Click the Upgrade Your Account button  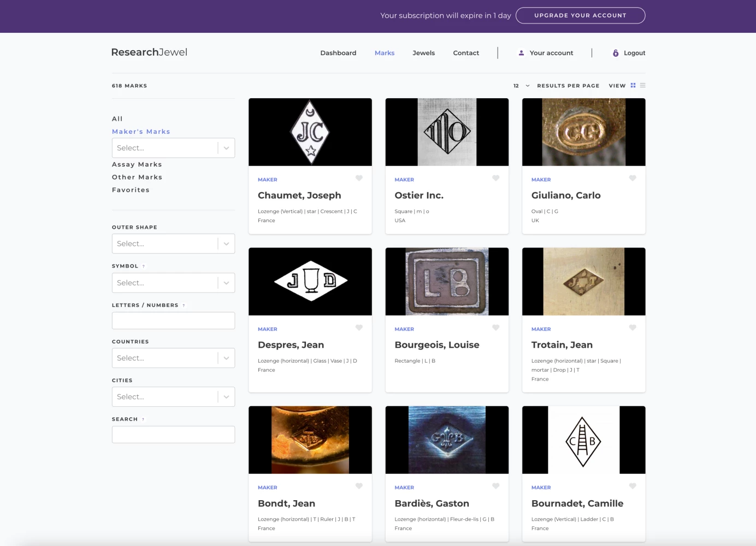pyautogui.click(x=580, y=15)
